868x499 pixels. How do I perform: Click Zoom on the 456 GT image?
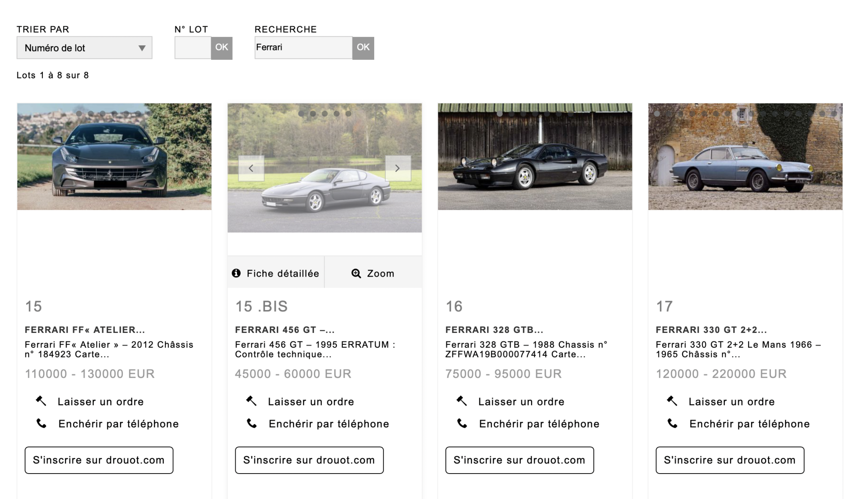373,273
